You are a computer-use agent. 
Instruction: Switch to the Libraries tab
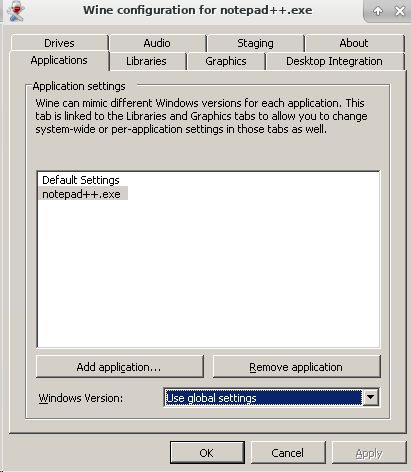pos(146,61)
